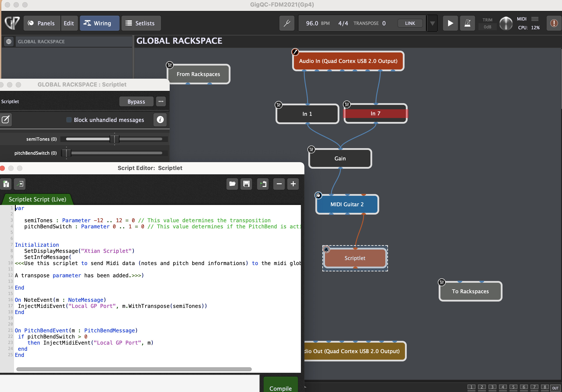
Task: Enable Block unhandled messages checkbox
Action: pyautogui.click(x=69, y=120)
